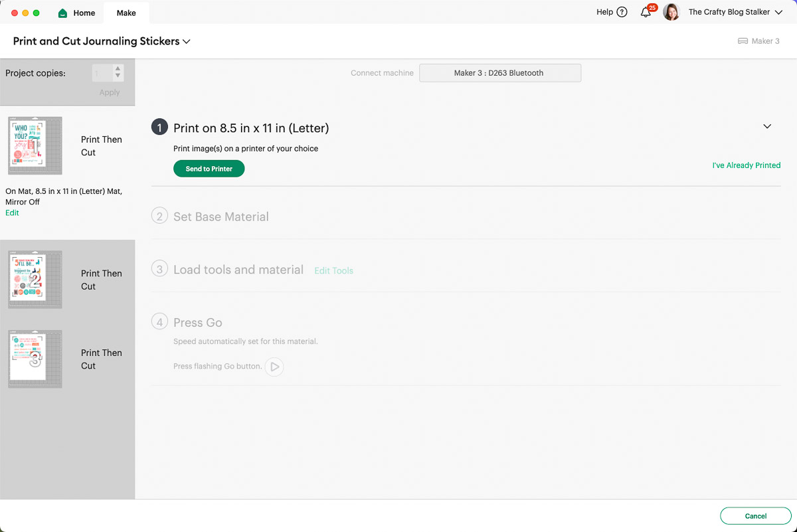Click the Connect machine label
The image size is (797, 532).
tap(382, 73)
